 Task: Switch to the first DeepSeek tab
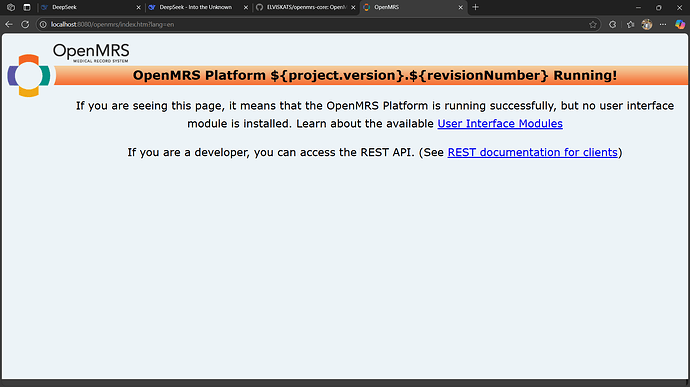[90, 7]
